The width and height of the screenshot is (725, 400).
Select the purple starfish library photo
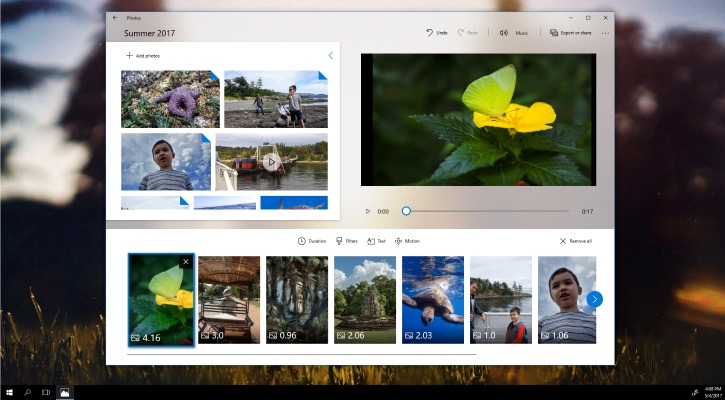[170, 99]
